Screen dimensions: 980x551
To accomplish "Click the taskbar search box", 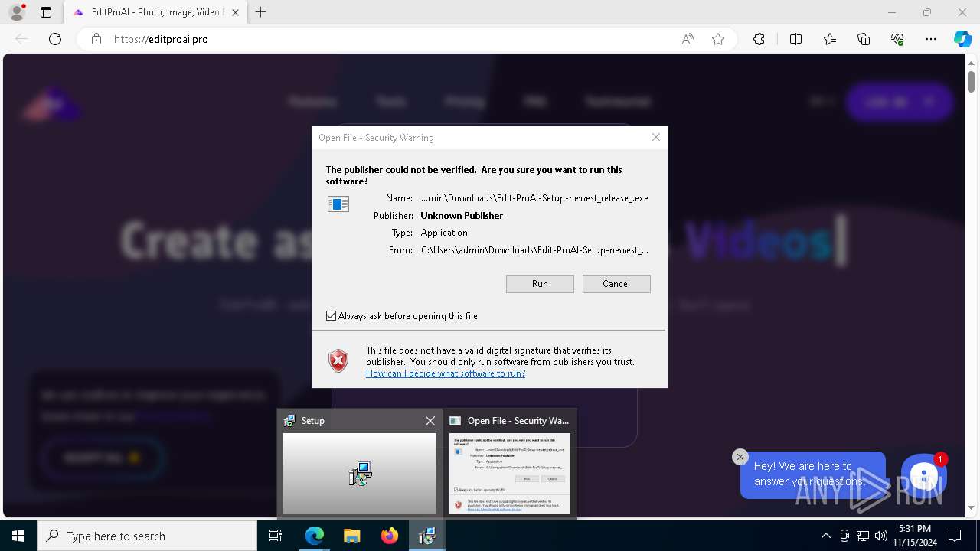I will pyautogui.click(x=147, y=536).
